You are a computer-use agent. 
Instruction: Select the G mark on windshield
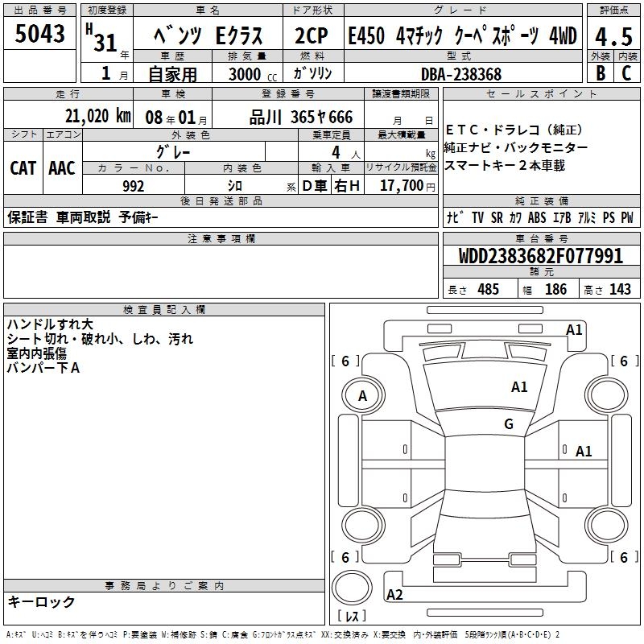509,423
